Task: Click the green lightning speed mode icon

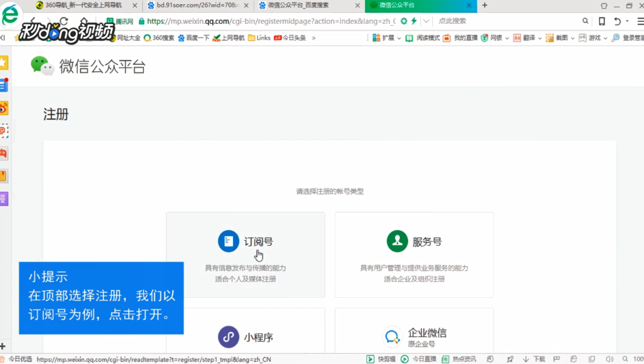Action: pos(414,21)
